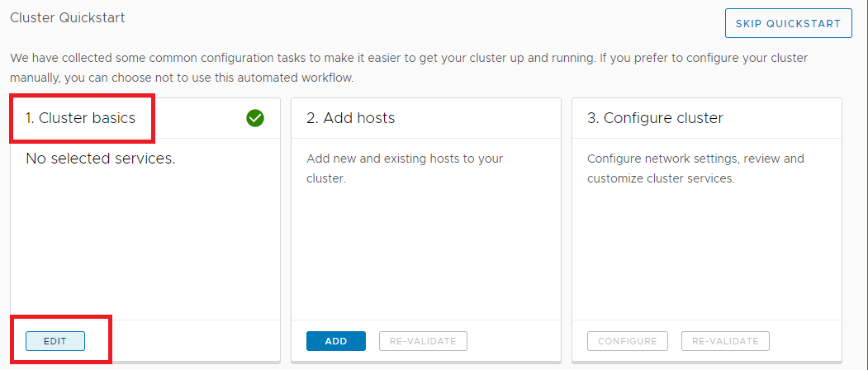
Task: Click the 'No selected services.' text
Action: coord(100,159)
